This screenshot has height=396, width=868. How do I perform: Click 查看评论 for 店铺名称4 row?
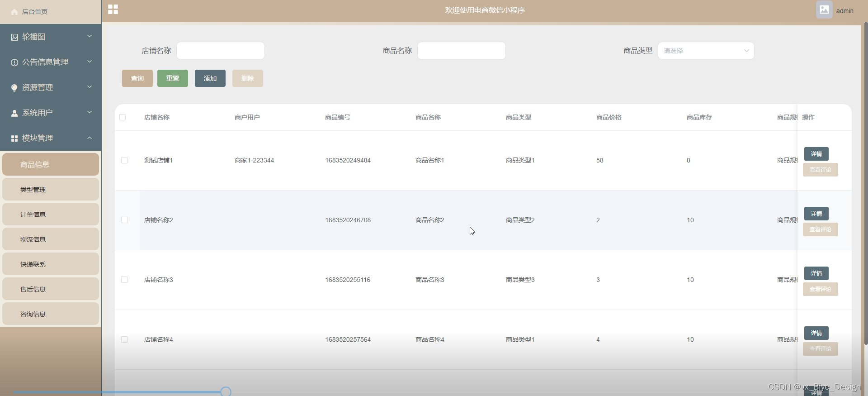821,349
